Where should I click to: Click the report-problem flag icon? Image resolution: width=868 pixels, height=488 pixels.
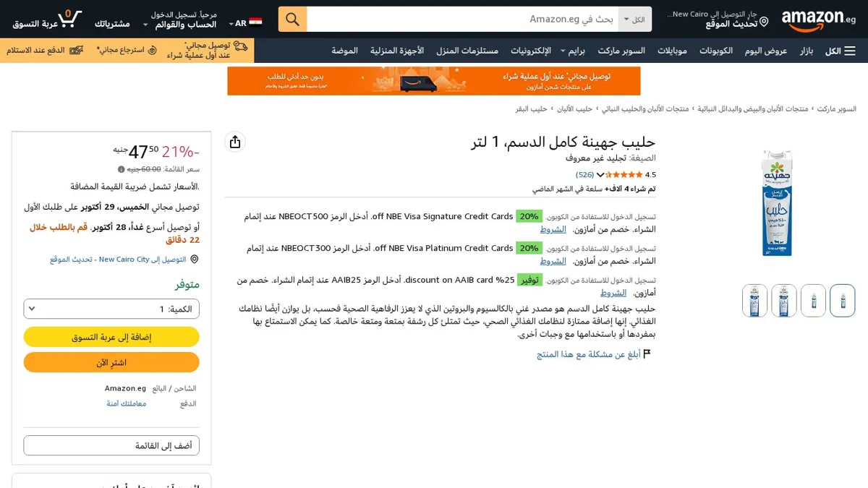(647, 354)
